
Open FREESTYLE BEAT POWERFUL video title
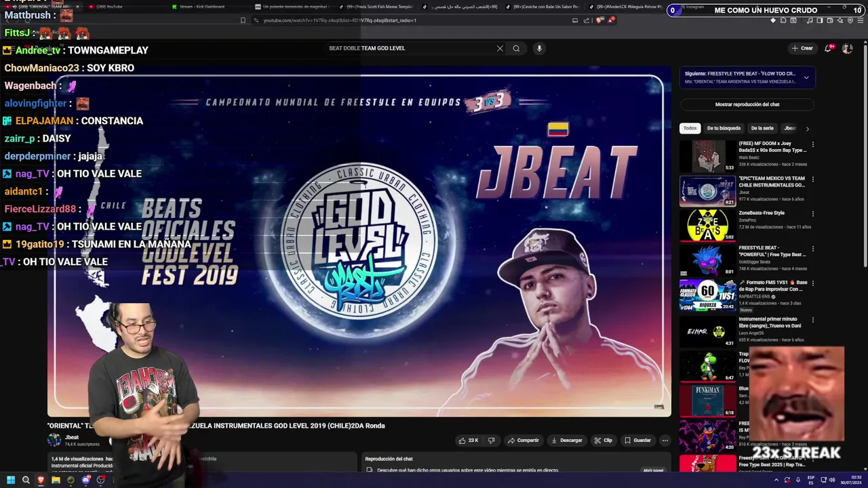point(772,251)
